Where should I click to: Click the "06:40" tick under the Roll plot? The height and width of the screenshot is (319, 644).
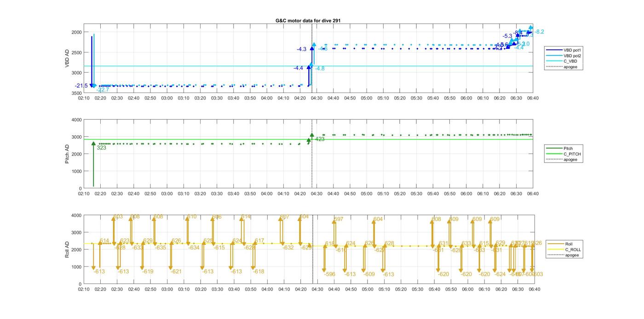[x=534, y=289]
